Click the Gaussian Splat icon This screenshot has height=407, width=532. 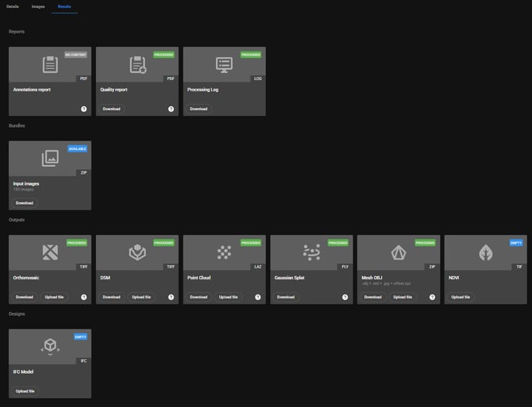[311, 252]
